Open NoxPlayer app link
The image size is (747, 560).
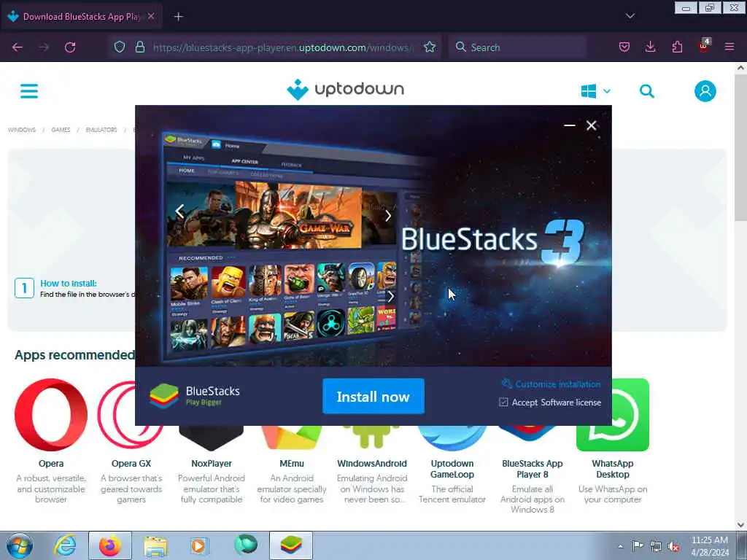211,463
